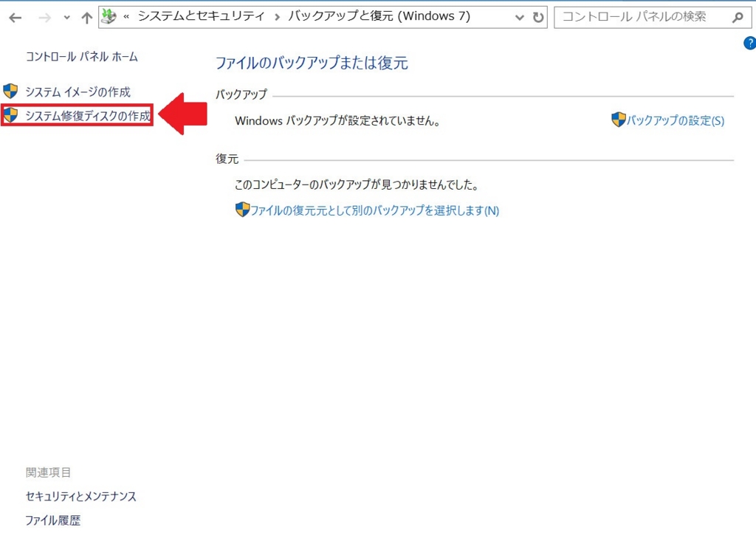The image size is (756, 544).
Task: Click the shield icon before ファイルの復元元 link
Action: click(x=242, y=210)
